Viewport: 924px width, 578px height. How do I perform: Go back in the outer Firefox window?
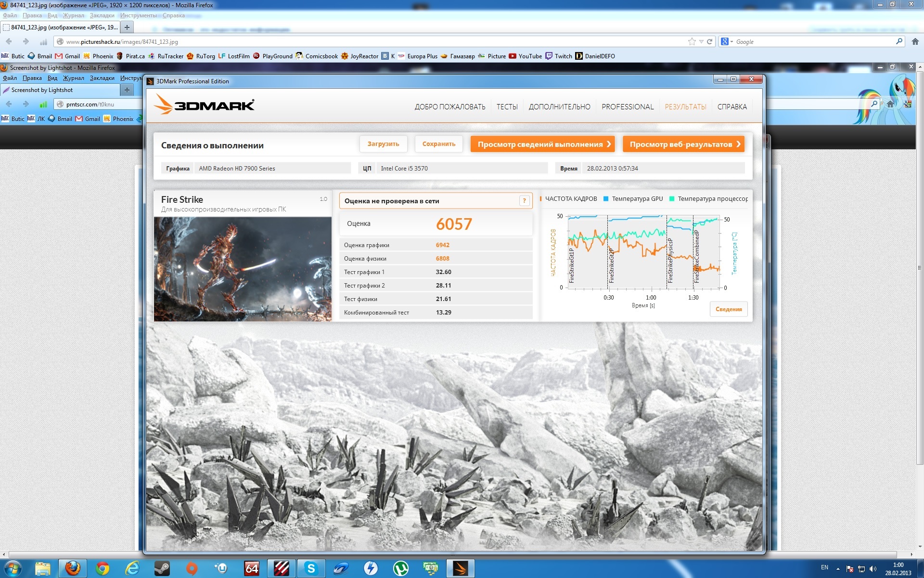tap(9, 41)
